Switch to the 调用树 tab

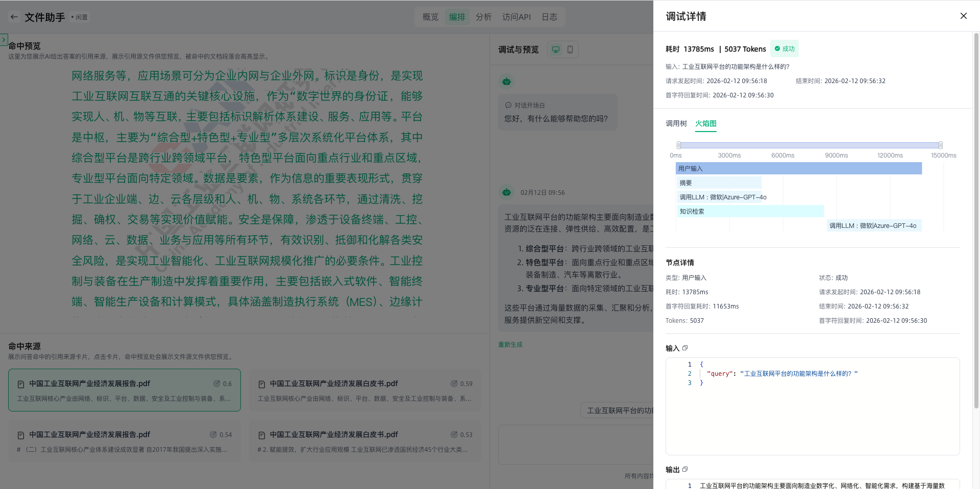tap(676, 123)
